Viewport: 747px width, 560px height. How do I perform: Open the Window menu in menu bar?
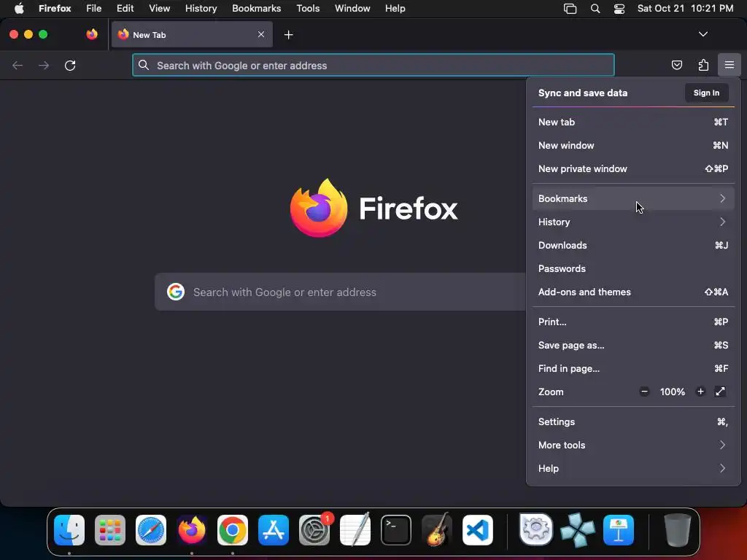tap(352, 9)
